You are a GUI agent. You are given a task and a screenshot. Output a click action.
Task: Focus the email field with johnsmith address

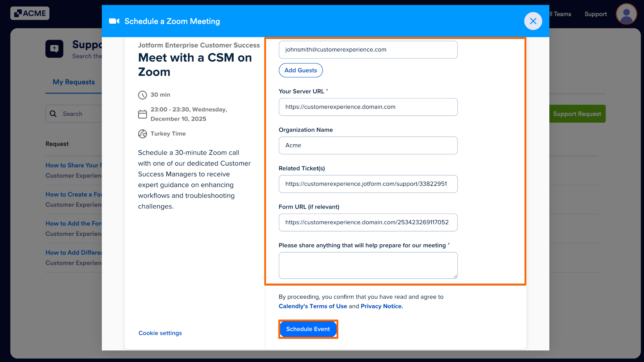[368, 50]
